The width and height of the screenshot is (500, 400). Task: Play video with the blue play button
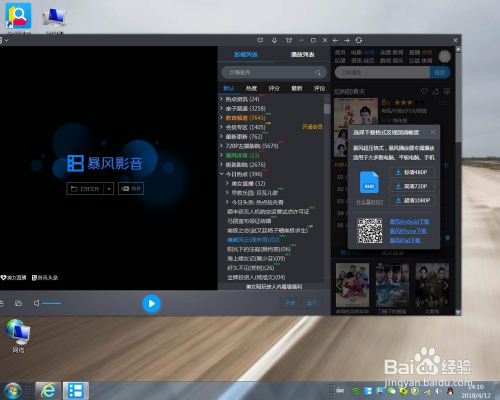pos(151,303)
